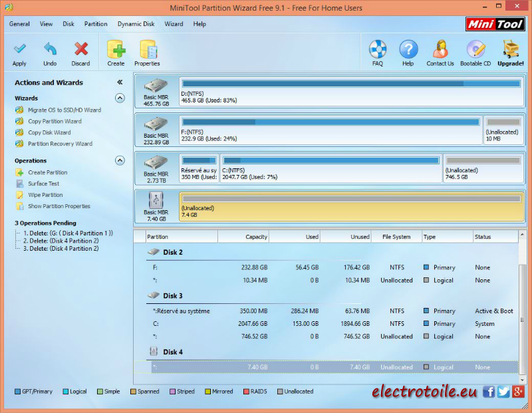The image size is (532, 413).
Task: Open partition Properties from the toolbar
Action: tap(147, 54)
